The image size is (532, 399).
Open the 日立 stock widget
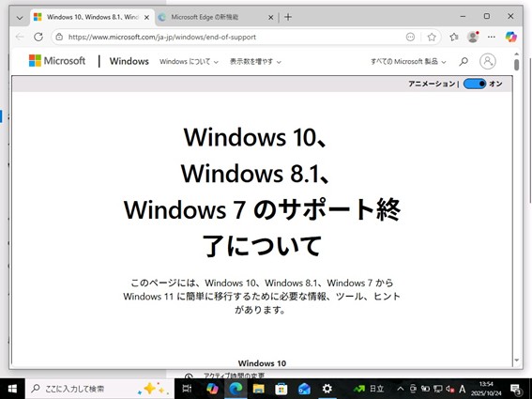pos(369,389)
